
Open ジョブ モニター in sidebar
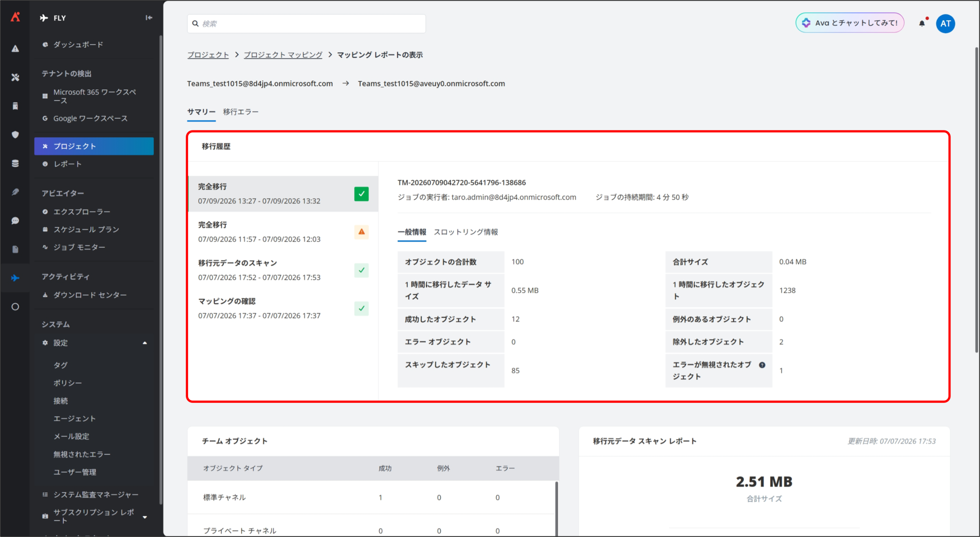click(79, 247)
